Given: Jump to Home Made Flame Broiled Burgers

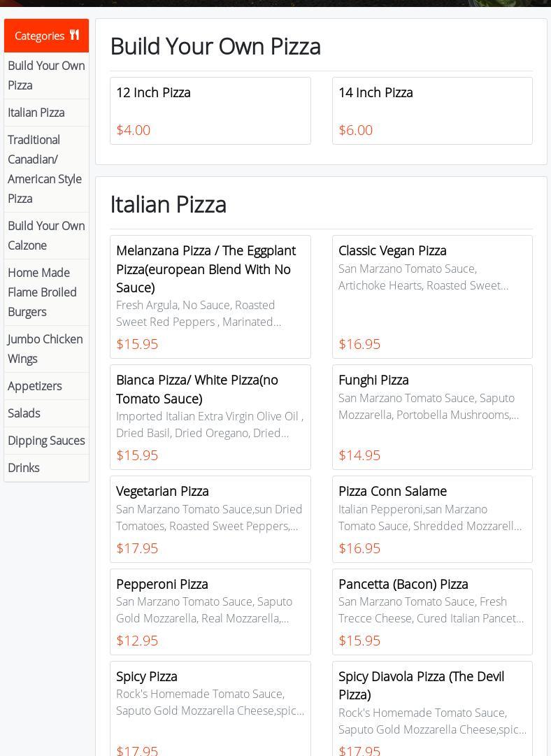Looking at the screenshot, I should click(42, 292).
